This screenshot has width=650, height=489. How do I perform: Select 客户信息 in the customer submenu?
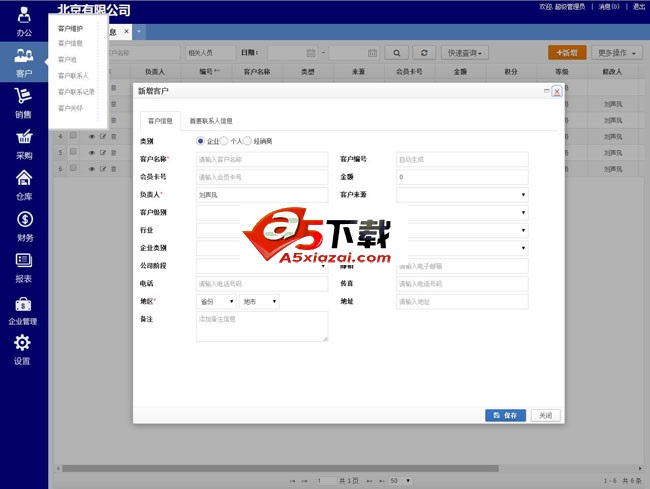(70, 43)
